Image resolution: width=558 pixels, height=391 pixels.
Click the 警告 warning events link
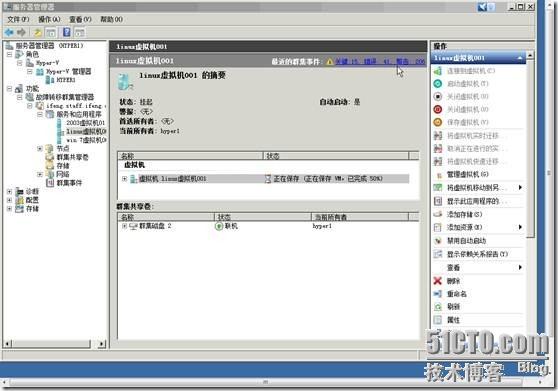pyautogui.click(x=411, y=62)
